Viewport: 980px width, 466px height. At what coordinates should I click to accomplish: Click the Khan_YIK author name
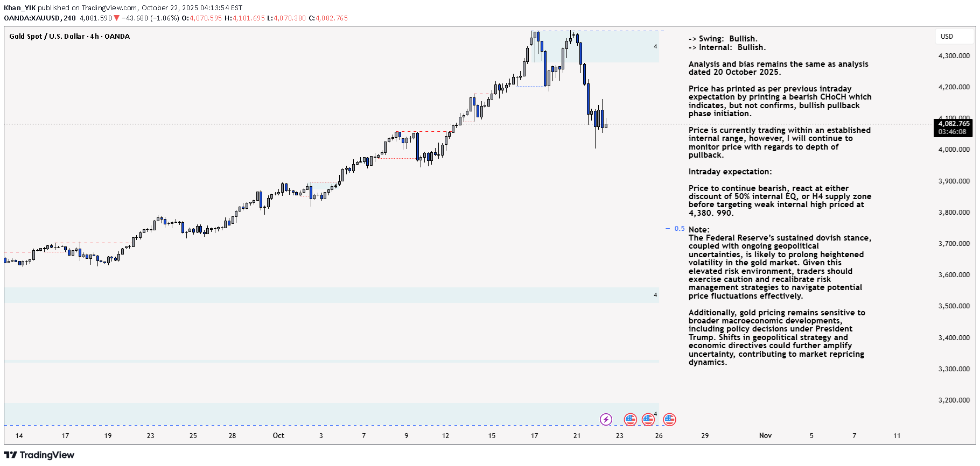[x=19, y=8]
